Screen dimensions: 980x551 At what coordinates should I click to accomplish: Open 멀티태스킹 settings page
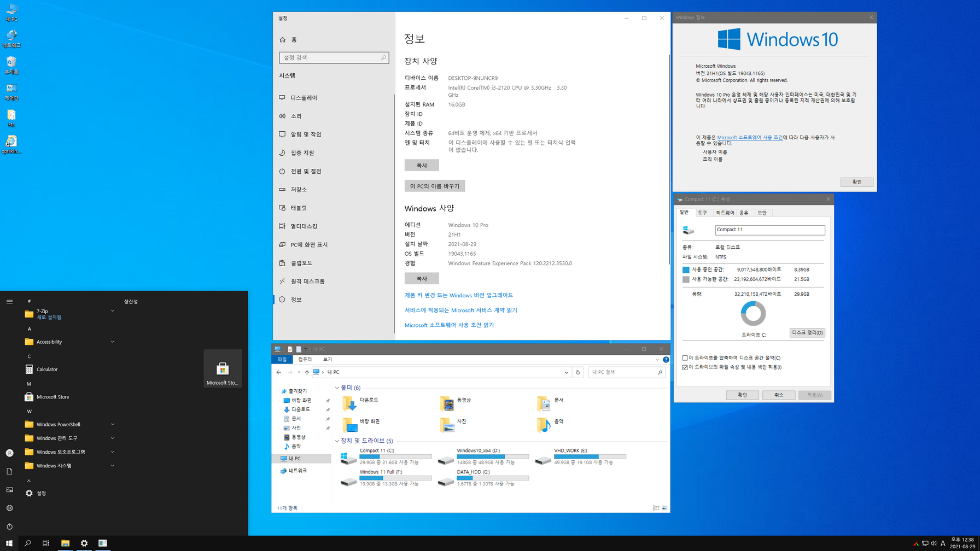click(334, 226)
